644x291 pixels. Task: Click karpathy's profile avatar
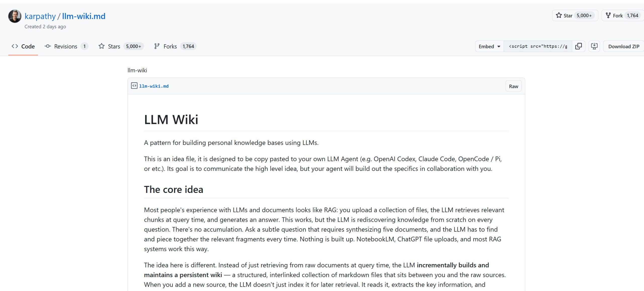[x=14, y=16]
